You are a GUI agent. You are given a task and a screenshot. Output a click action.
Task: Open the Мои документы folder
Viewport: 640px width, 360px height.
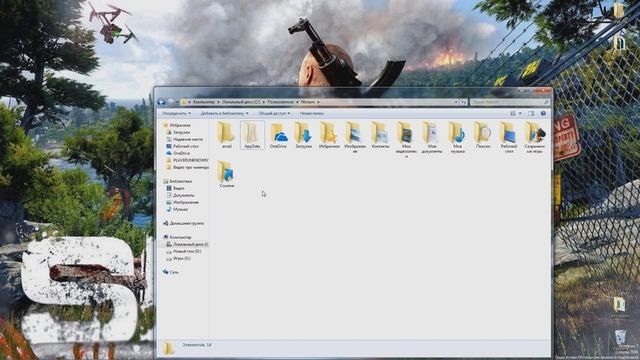432,137
